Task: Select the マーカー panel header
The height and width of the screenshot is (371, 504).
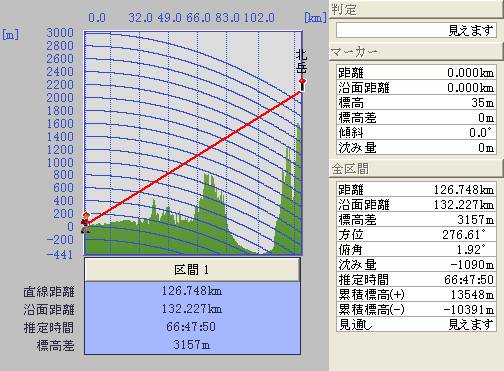Action: 416,52
